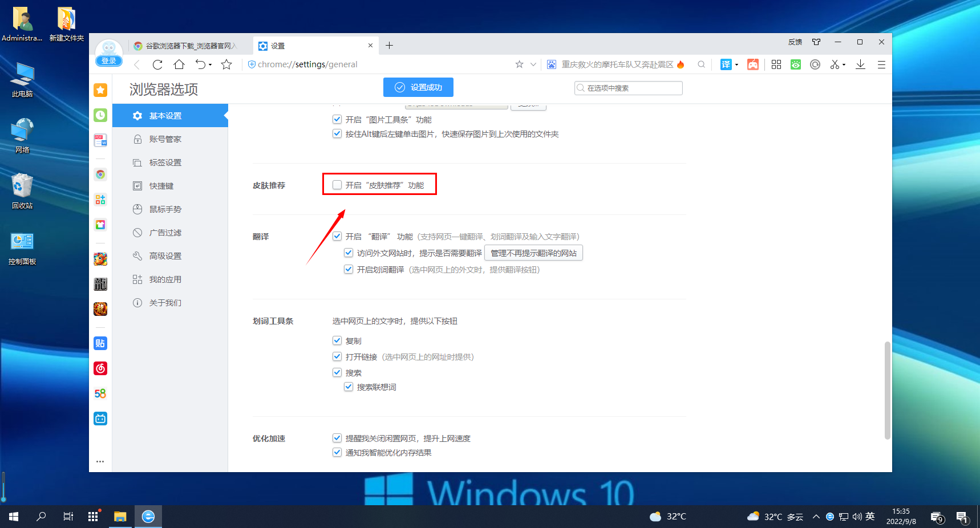Toggle the 打开链接 checkbox
Screen dimensions: 980x528
pos(337,356)
